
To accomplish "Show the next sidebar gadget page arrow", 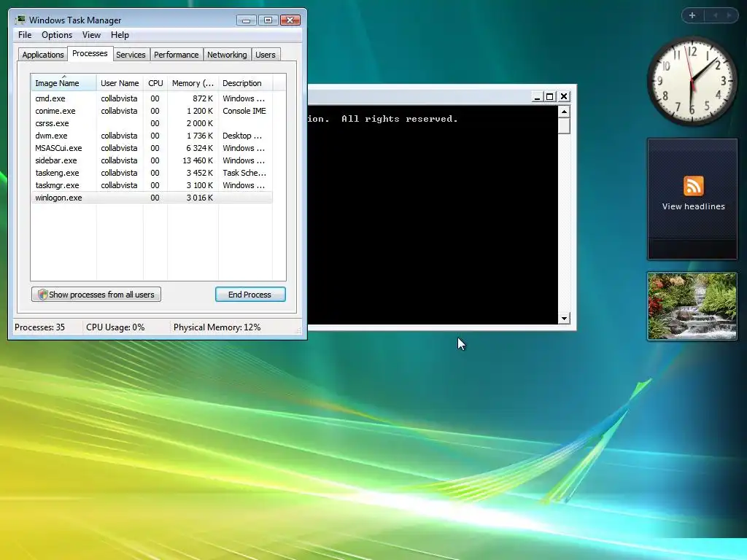I will coord(729,15).
